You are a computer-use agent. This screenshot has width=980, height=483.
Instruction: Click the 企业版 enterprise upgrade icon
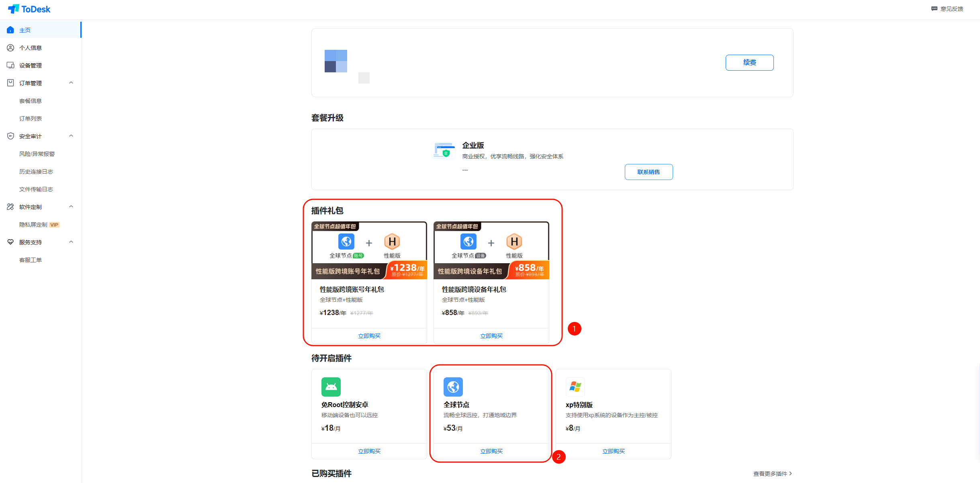click(444, 150)
